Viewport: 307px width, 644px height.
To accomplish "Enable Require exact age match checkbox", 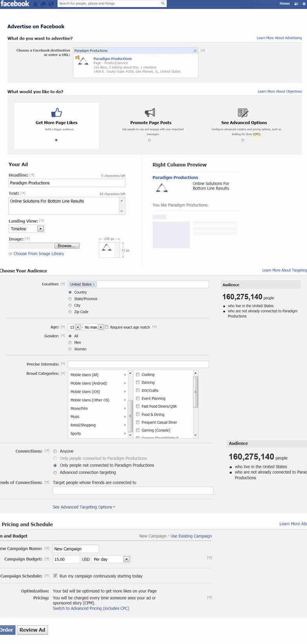I will 107,327.
